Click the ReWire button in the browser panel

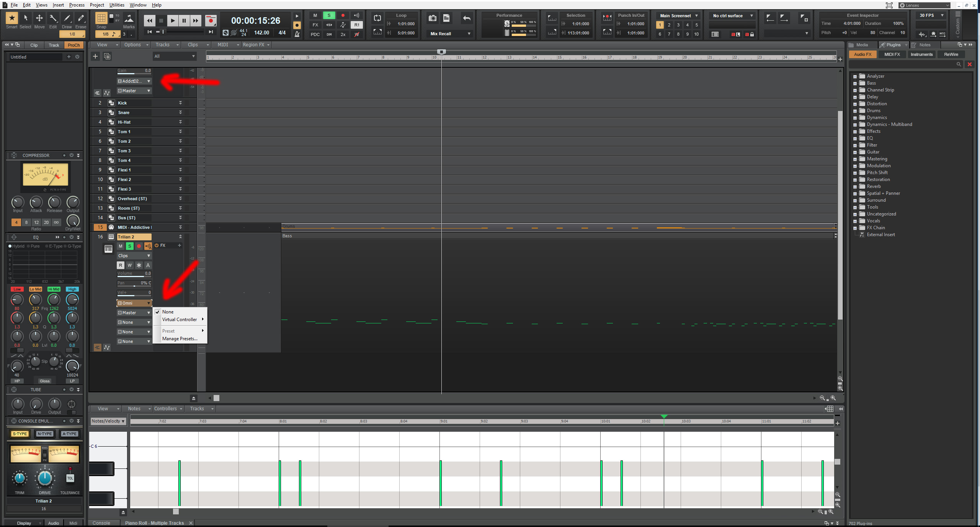(951, 54)
